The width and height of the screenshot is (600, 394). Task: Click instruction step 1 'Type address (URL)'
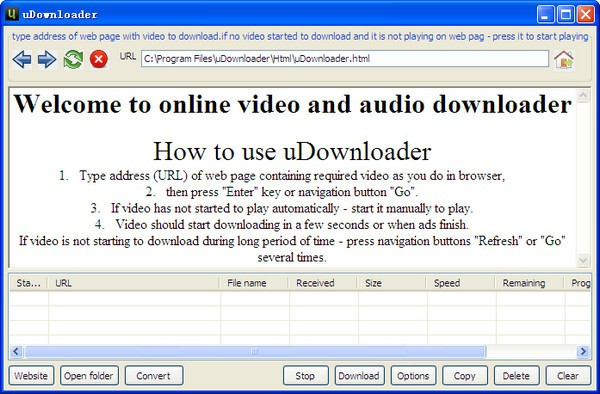(282, 176)
